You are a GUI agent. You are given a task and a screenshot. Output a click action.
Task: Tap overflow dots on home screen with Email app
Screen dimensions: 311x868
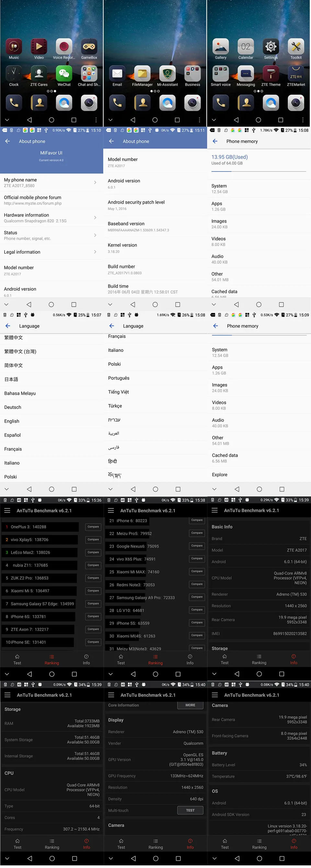tap(200, 120)
